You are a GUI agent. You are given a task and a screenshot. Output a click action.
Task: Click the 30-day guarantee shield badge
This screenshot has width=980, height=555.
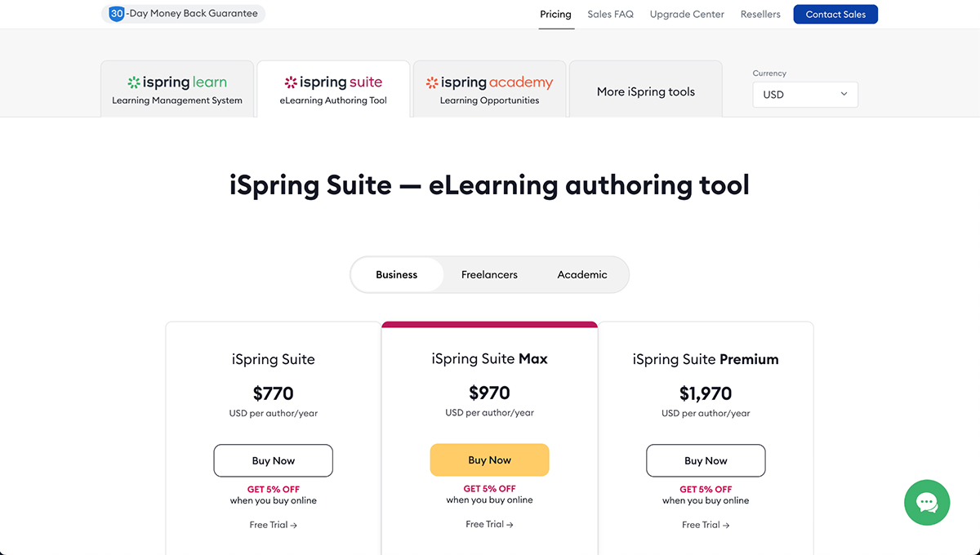point(117,14)
